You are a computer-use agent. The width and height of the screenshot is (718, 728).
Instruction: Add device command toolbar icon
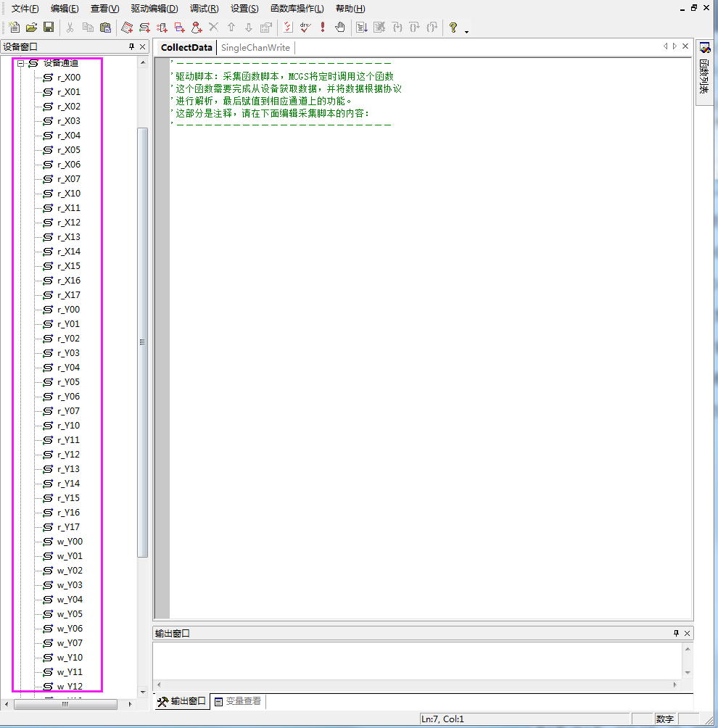point(162,28)
